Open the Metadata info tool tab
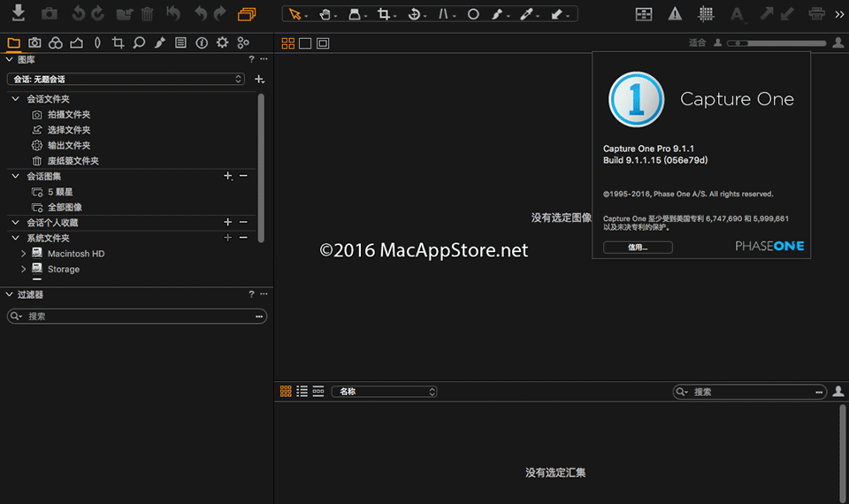The width and height of the screenshot is (849, 504). coord(201,43)
